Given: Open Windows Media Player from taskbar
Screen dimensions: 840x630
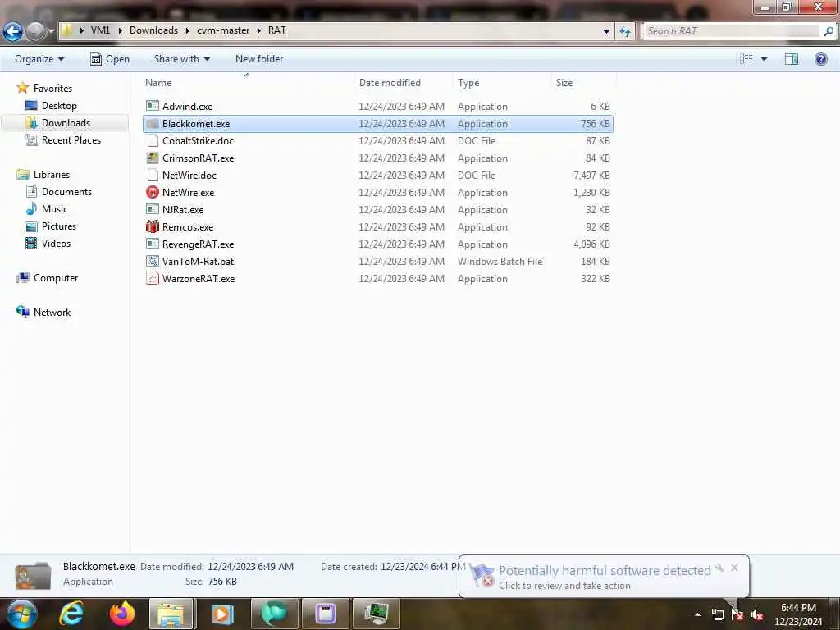Looking at the screenshot, I should coord(222,614).
